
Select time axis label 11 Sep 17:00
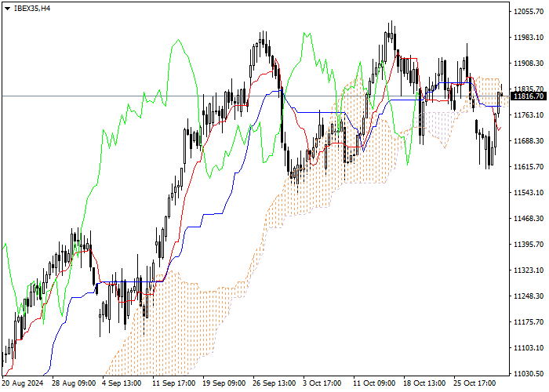point(175,383)
